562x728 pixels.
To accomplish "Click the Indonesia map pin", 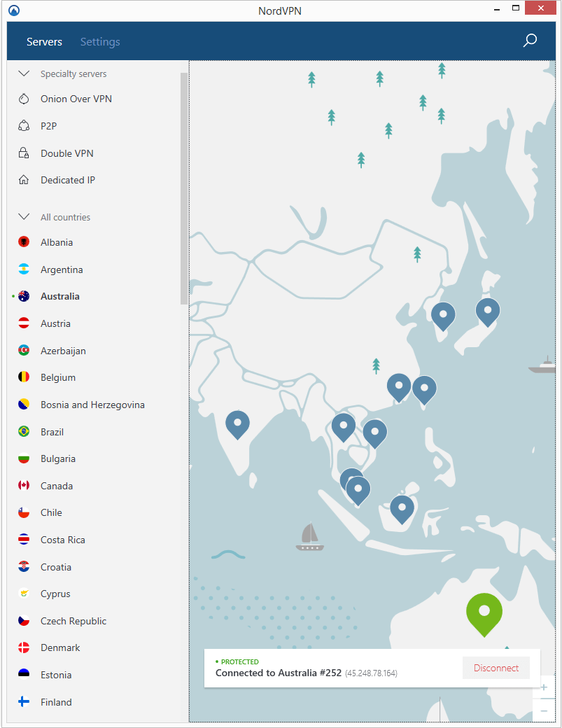I will [x=402, y=510].
